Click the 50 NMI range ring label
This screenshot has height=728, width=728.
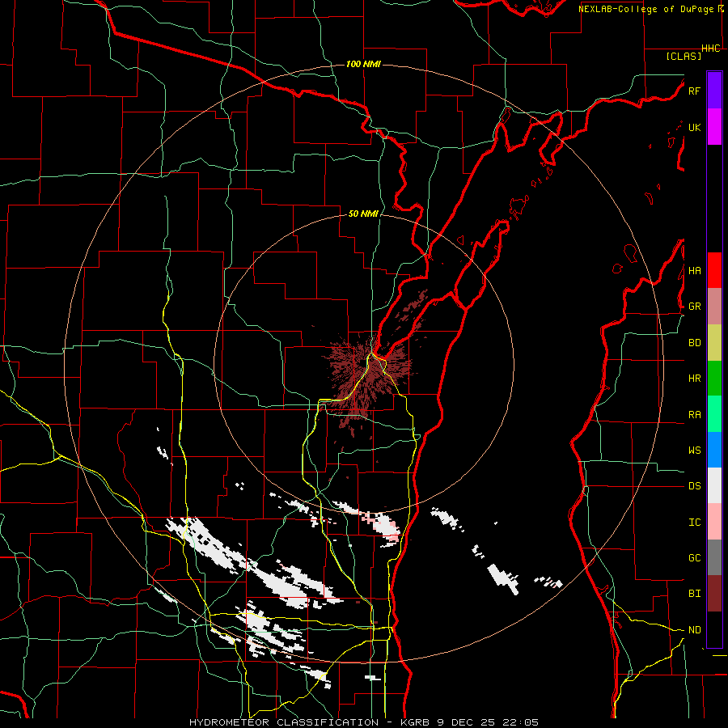[x=363, y=214]
